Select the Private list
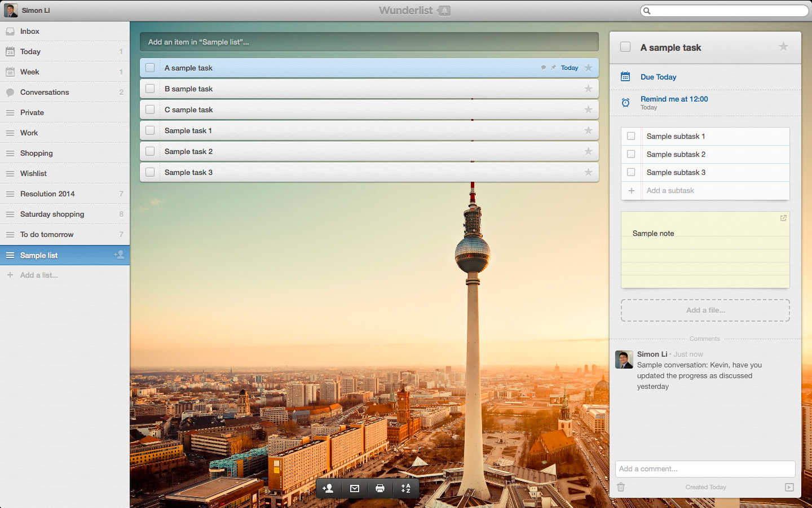Screen dimensions: 812x508 (65, 113)
